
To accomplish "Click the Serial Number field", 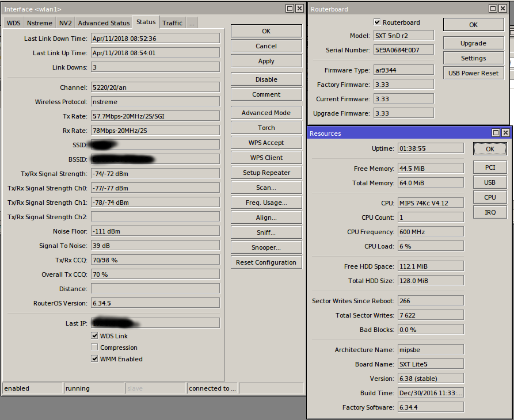I will [x=404, y=50].
